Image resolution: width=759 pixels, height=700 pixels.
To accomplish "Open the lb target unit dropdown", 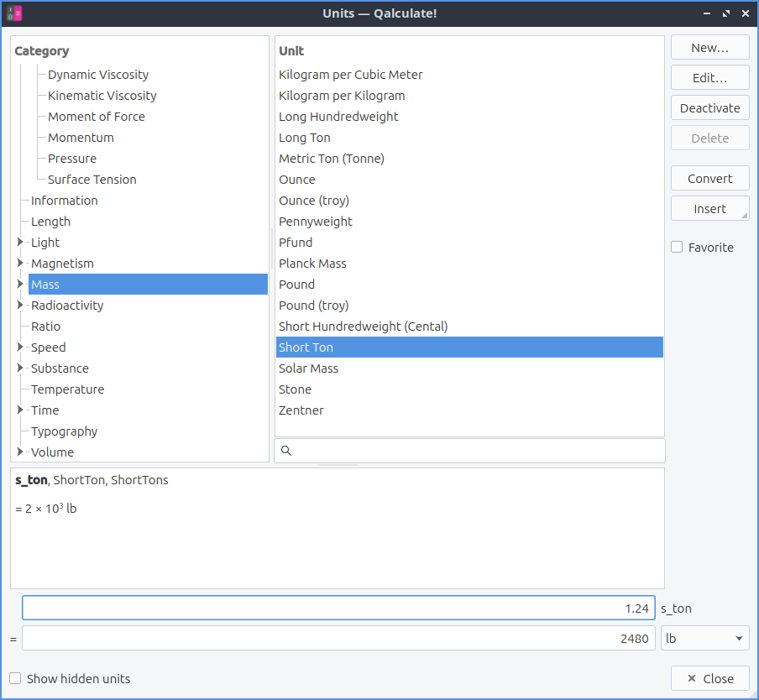I will tap(704, 639).
